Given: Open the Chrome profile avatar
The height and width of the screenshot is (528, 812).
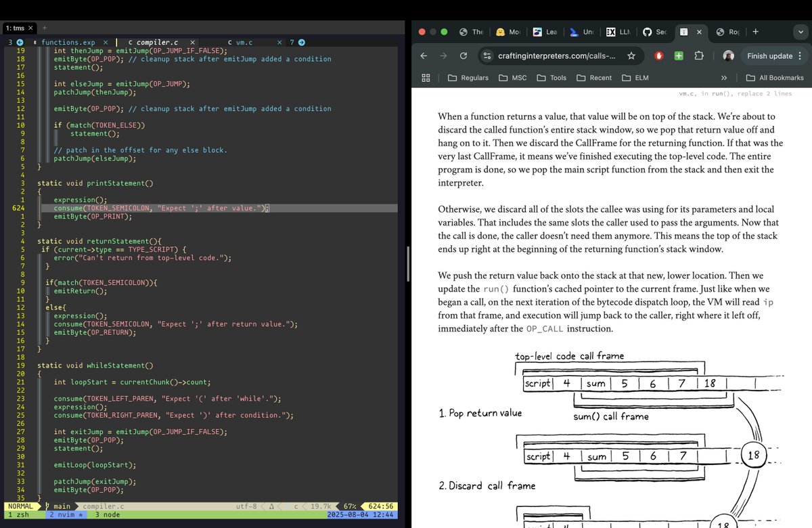Looking at the screenshot, I should point(728,56).
